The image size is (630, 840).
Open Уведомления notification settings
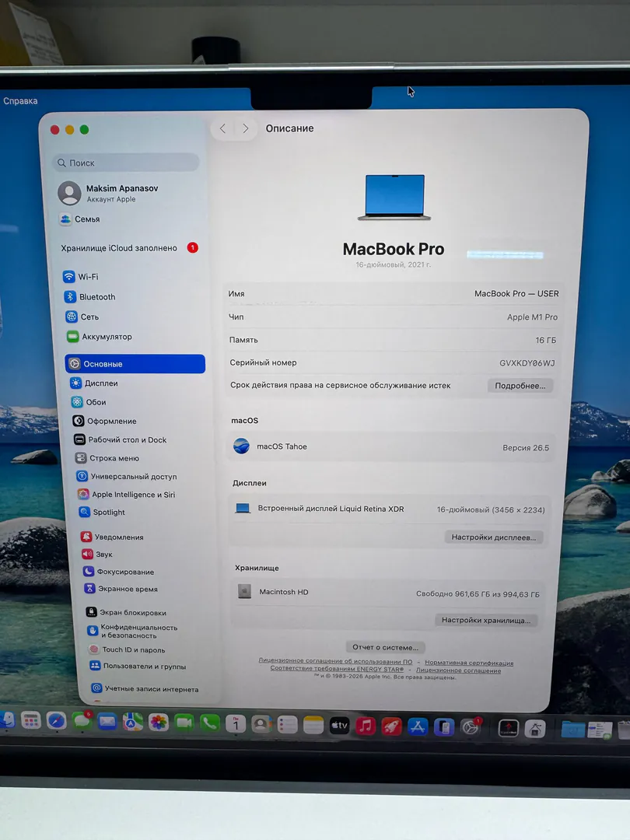pyautogui.click(x=112, y=537)
